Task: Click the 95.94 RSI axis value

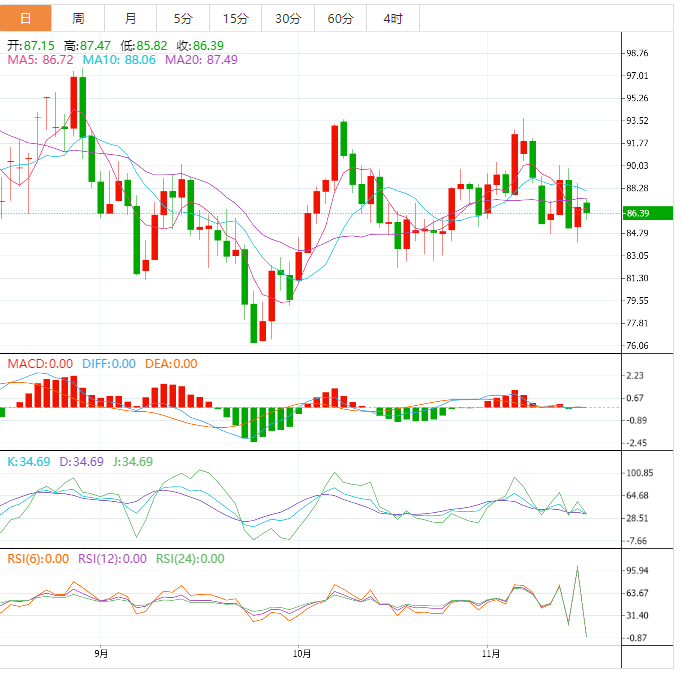Action: [637, 570]
